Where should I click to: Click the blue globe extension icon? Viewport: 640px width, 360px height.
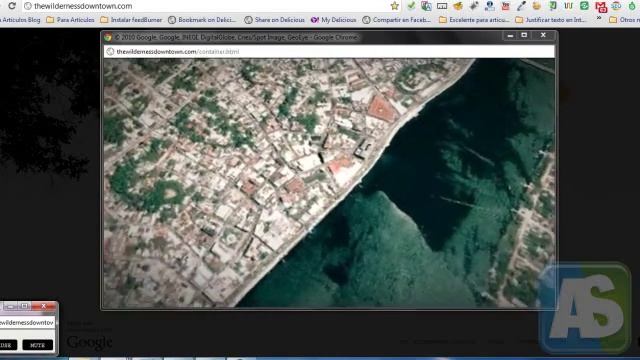pos(489,6)
